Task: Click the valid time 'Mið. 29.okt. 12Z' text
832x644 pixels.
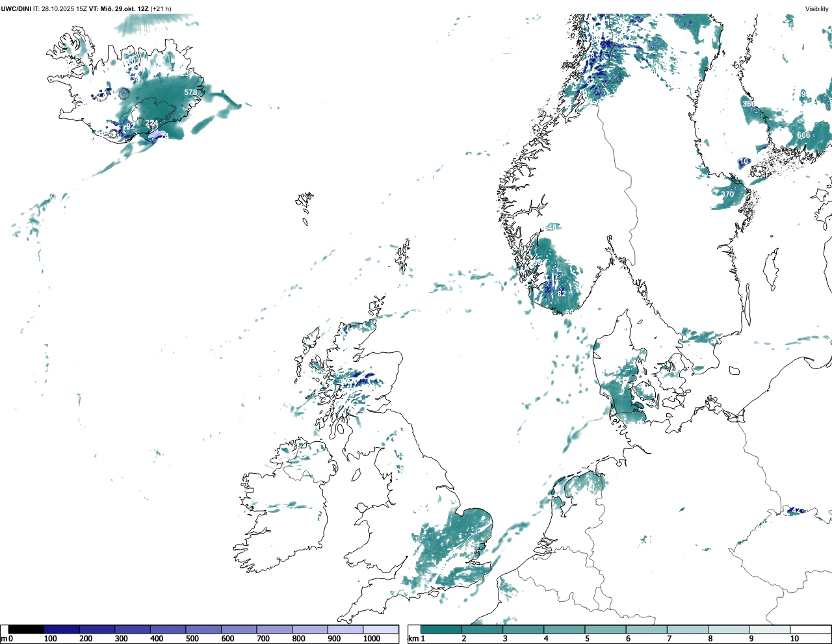Action: tap(124, 9)
